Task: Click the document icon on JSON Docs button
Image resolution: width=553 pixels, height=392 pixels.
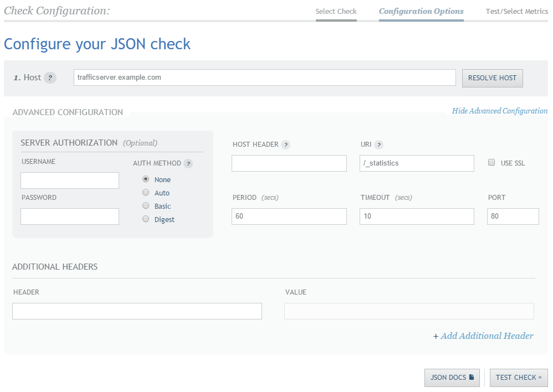Action: pyautogui.click(x=472, y=378)
